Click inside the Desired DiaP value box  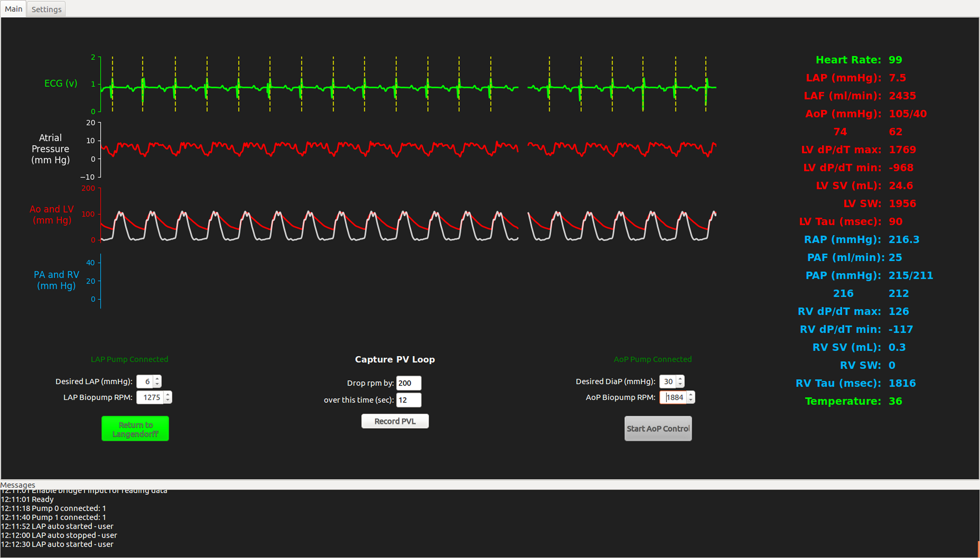(x=668, y=381)
